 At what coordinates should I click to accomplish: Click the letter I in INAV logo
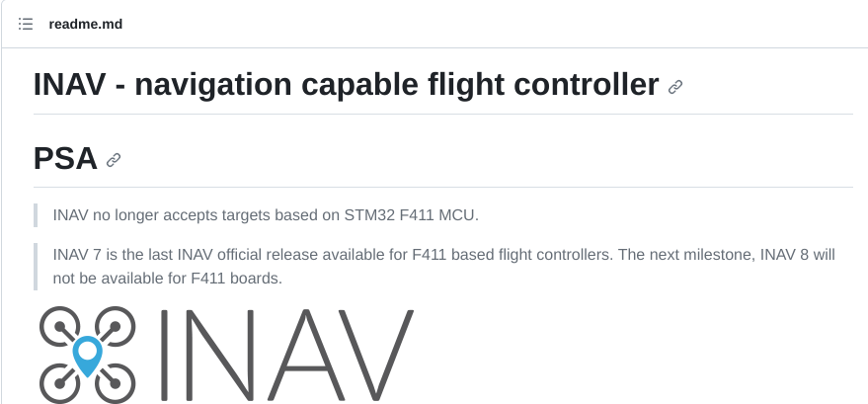[164, 355]
